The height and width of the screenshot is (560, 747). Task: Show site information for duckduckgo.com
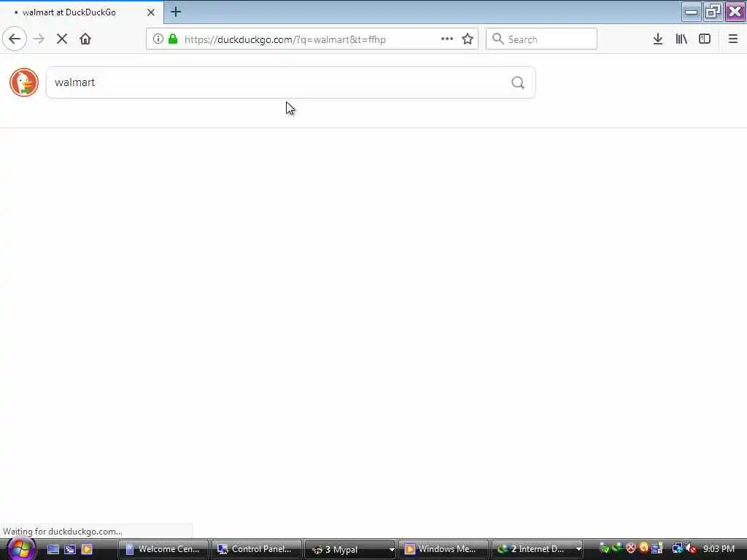pyautogui.click(x=158, y=39)
